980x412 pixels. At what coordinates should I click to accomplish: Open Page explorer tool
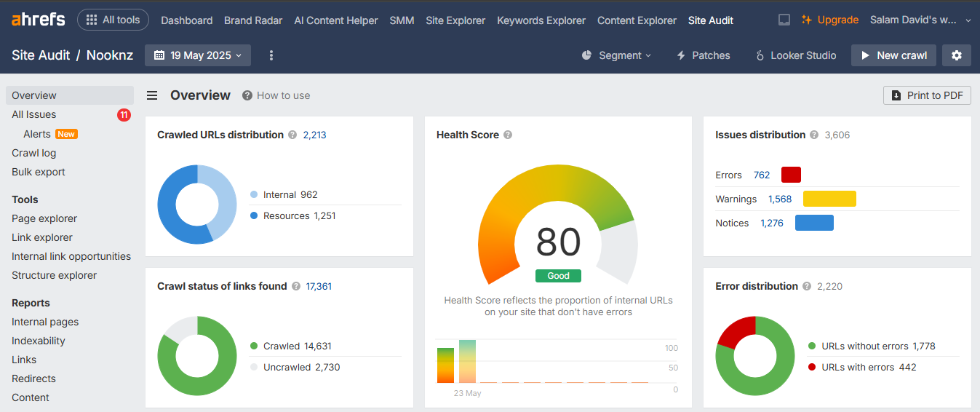44,218
